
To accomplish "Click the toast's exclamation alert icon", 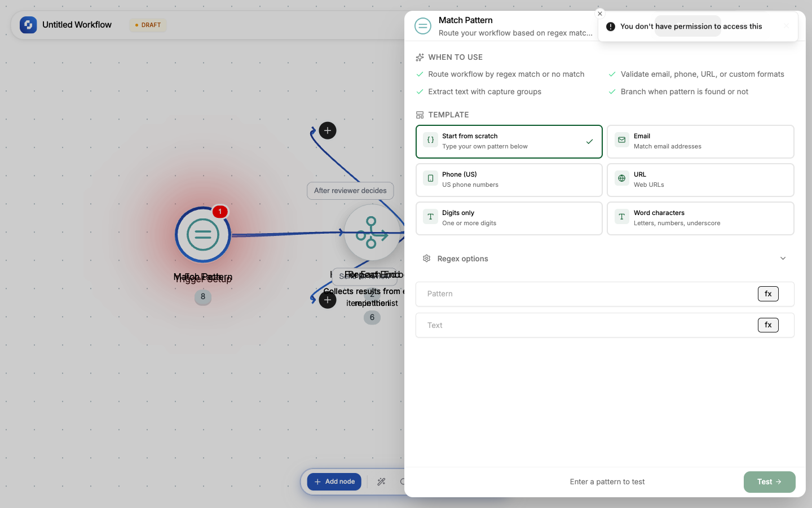I will pyautogui.click(x=611, y=27).
